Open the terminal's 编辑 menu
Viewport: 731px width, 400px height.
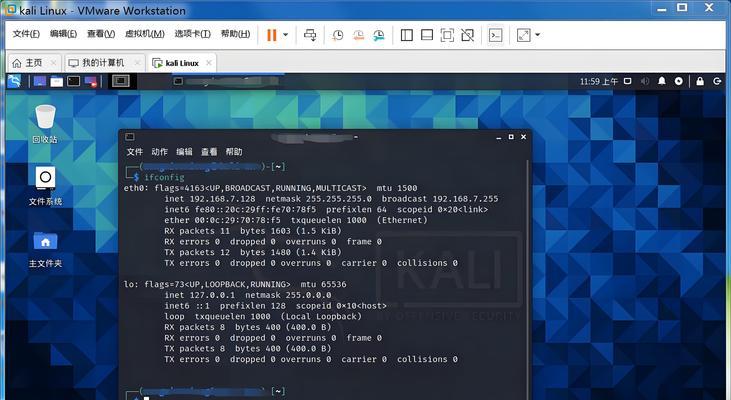coord(184,152)
